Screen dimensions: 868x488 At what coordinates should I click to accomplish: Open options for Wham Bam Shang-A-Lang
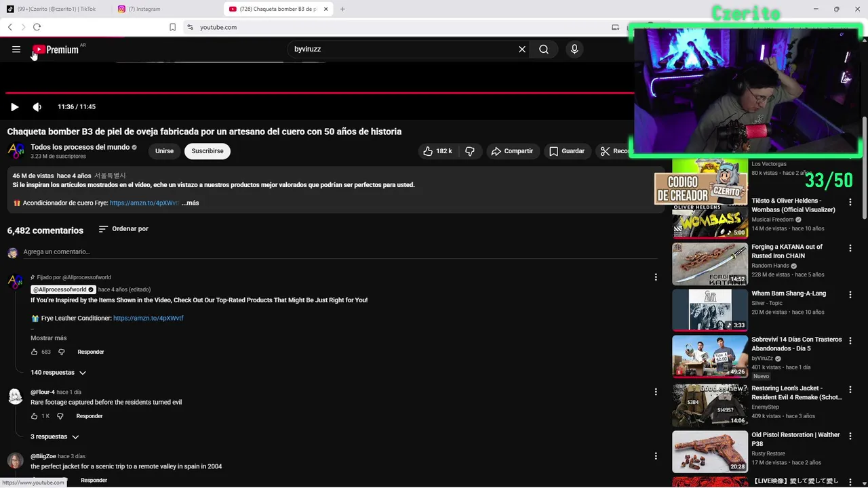[850, 294]
